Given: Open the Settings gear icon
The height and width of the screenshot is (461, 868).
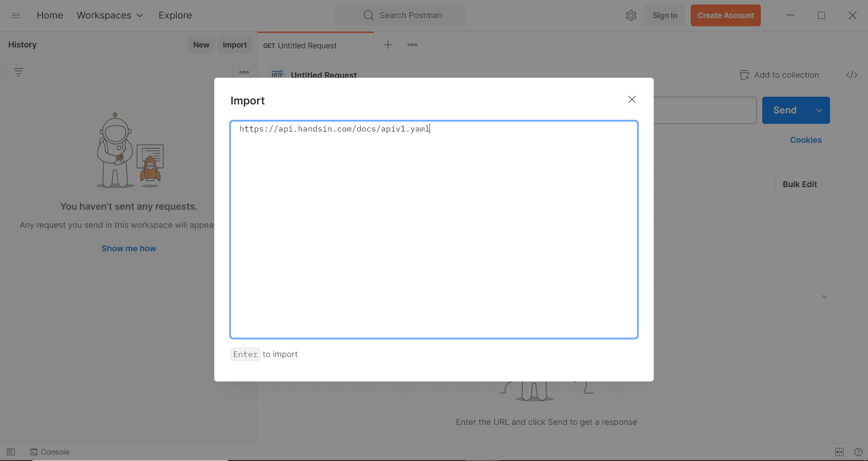Looking at the screenshot, I should coord(631,15).
